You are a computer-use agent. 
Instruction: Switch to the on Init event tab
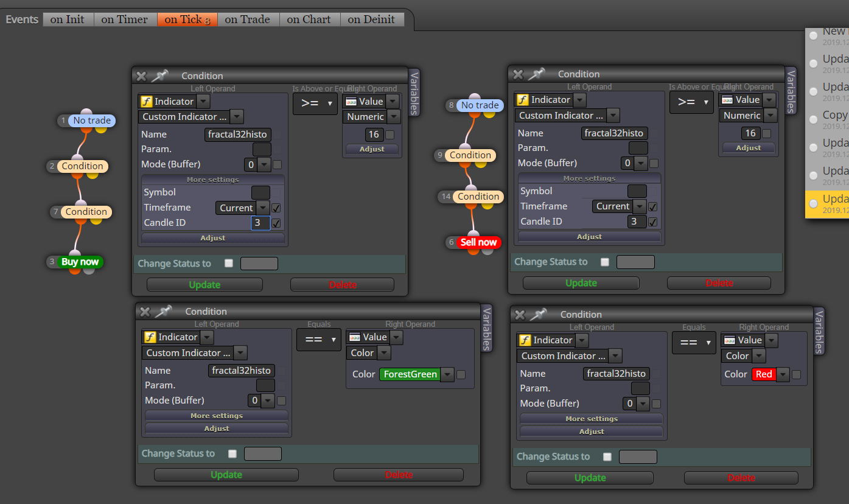pos(68,19)
